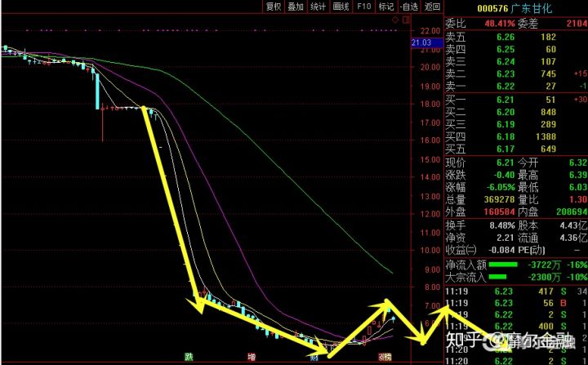
Task: Click the 买四 volume 1388
Action: 546,136
